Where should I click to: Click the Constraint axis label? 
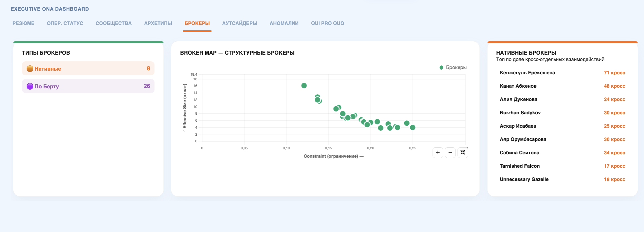(334, 156)
